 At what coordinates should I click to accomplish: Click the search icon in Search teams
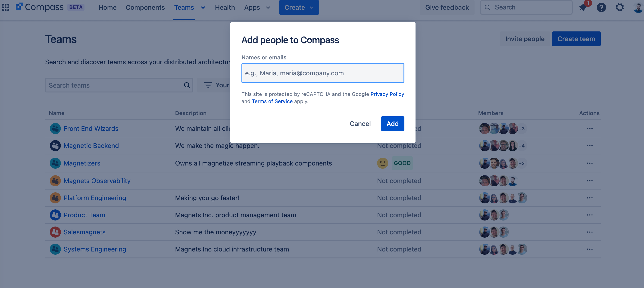(187, 85)
